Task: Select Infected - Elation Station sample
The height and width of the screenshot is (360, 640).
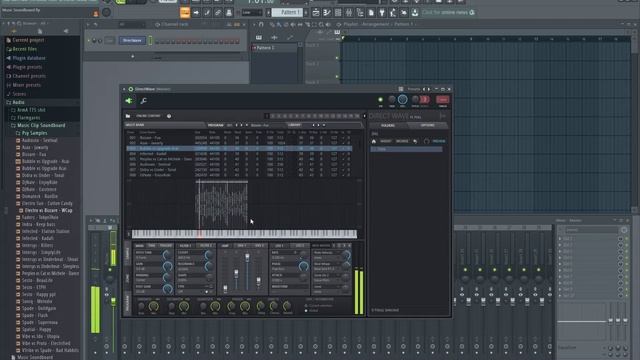Action: 45,231
